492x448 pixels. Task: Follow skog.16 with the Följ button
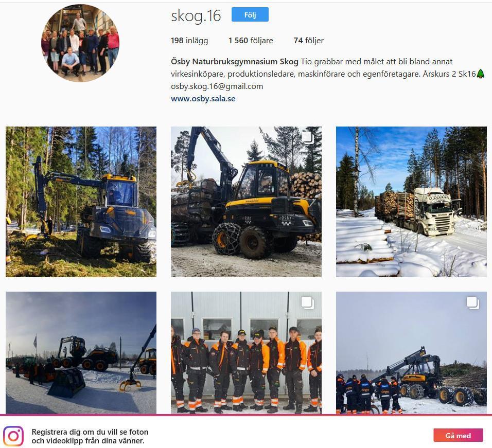pyautogui.click(x=250, y=14)
